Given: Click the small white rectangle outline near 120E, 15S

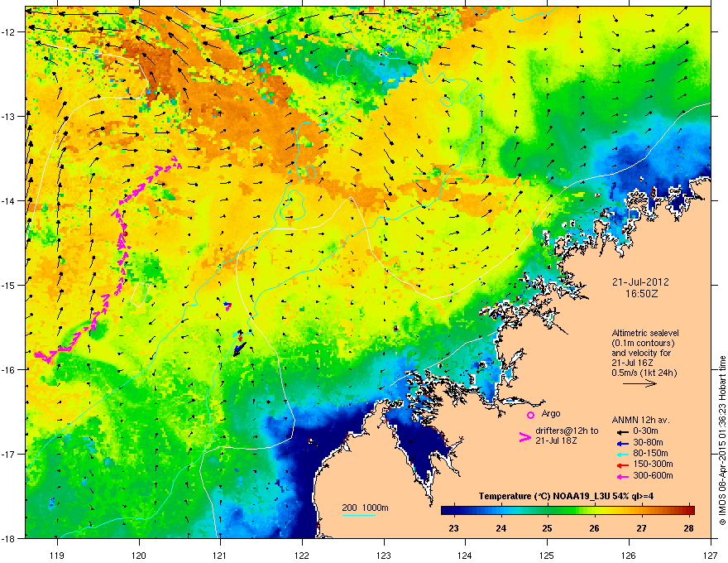Looking at the screenshot, I should point(140,295).
